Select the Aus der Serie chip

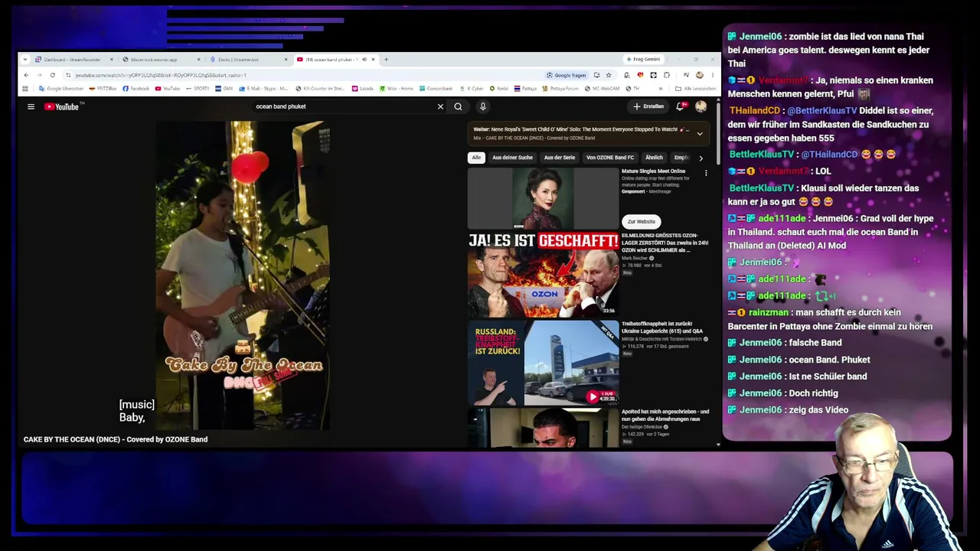tap(559, 158)
